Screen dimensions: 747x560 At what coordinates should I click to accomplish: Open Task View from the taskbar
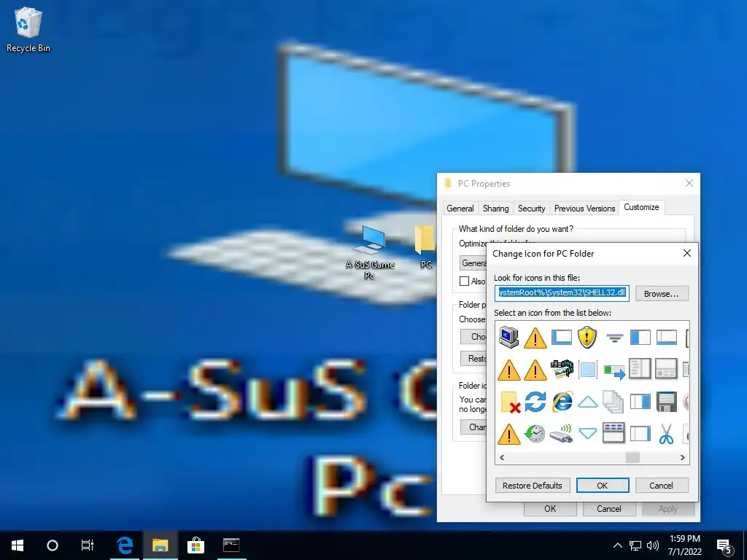pyautogui.click(x=88, y=545)
